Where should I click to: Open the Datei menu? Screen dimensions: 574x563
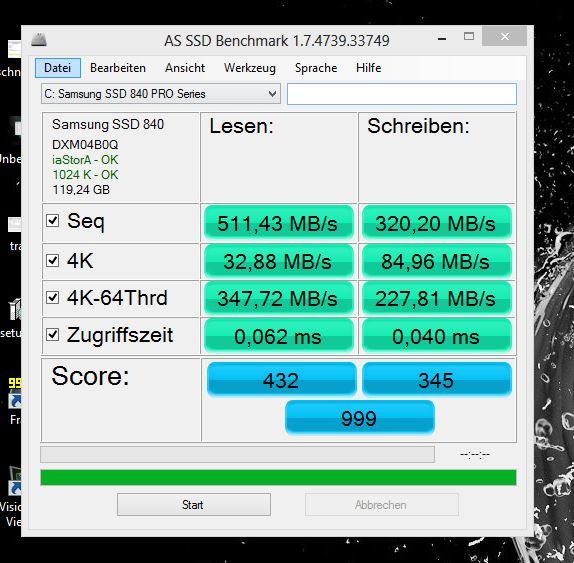click(x=58, y=68)
